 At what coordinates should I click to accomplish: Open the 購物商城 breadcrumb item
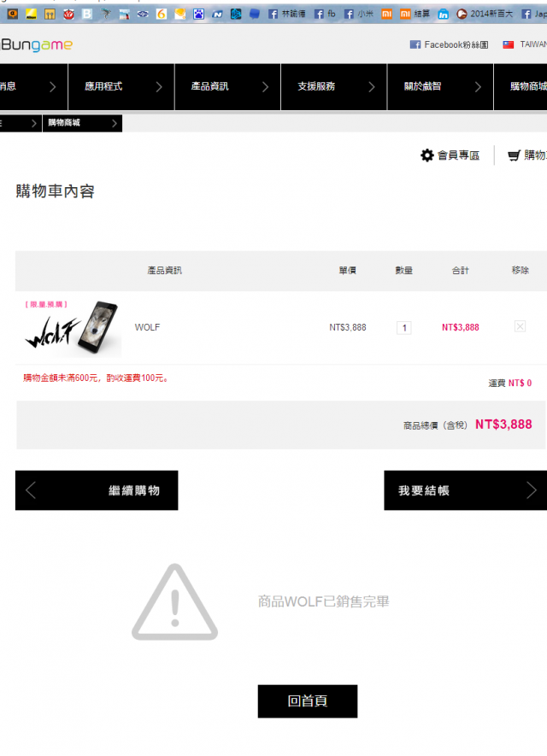click(83, 123)
